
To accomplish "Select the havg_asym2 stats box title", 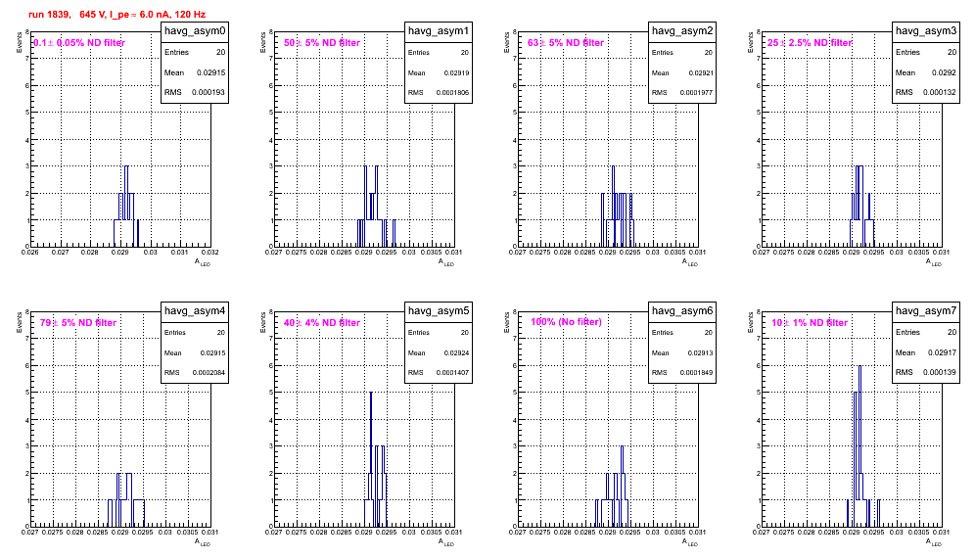I will (682, 31).
